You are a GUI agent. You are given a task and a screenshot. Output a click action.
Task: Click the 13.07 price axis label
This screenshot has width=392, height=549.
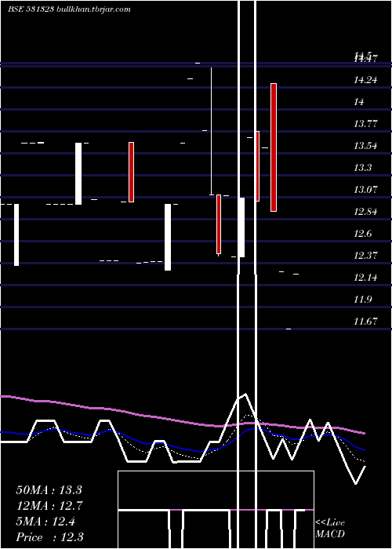point(365,190)
